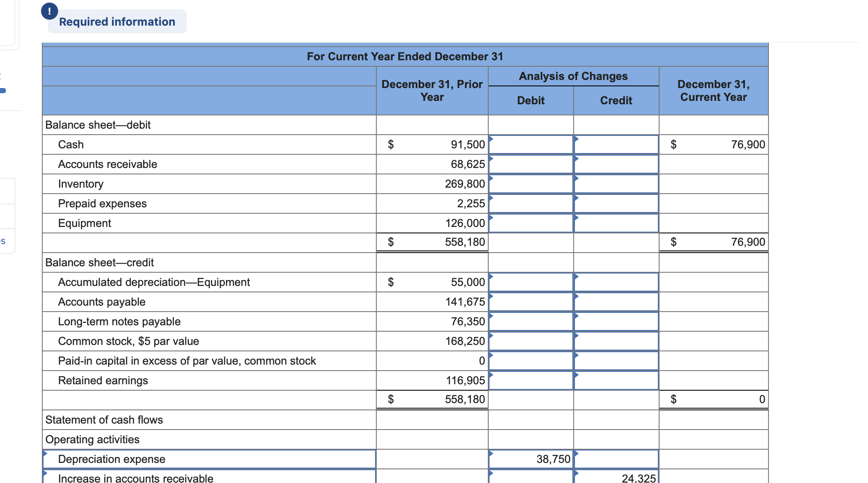Click Depreciation expense debit cell 38,750
868x483 pixels.
531,459
